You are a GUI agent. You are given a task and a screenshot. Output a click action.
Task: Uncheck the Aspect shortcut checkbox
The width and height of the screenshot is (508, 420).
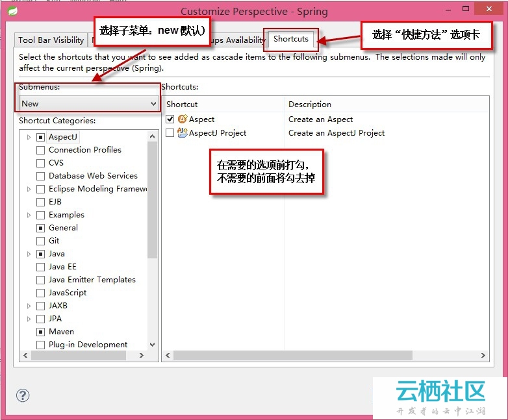coord(170,119)
